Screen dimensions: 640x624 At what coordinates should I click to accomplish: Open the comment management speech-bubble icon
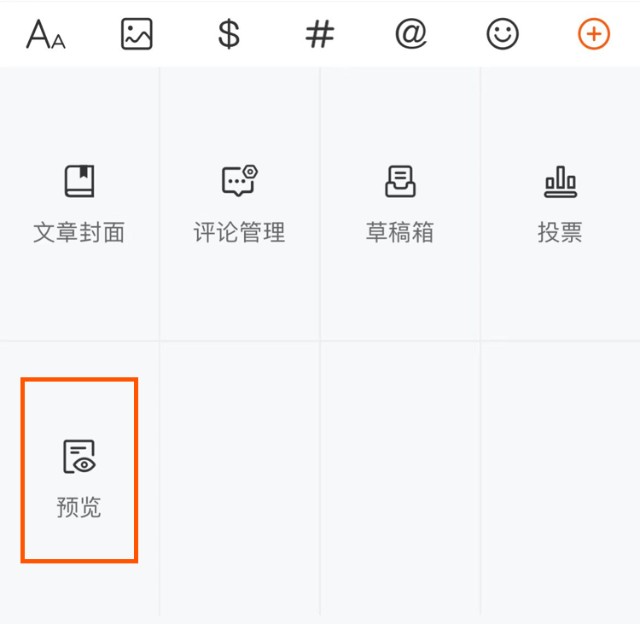click(x=240, y=181)
